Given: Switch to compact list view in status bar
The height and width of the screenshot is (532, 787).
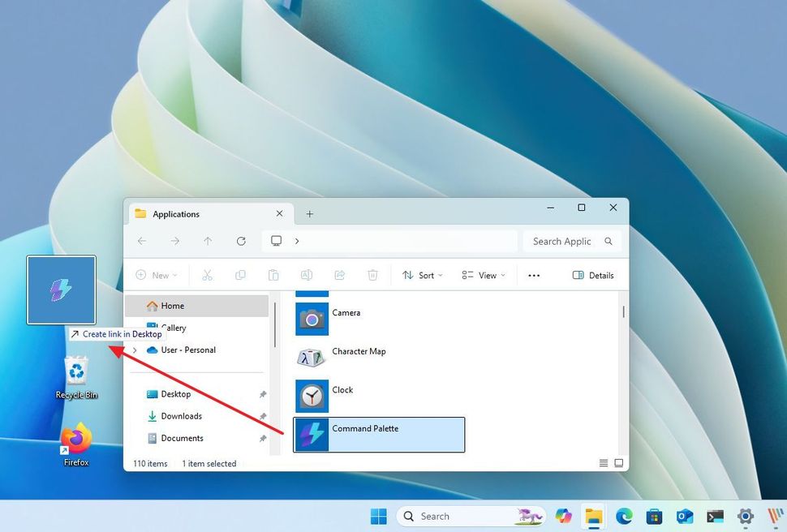Looking at the screenshot, I should click(x=604, y=462).
